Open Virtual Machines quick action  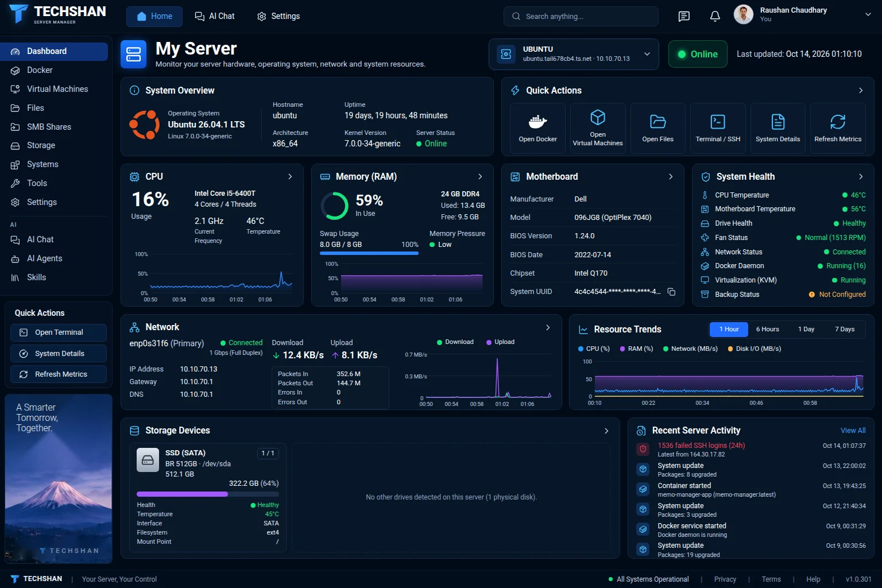(x=598, y=128)
